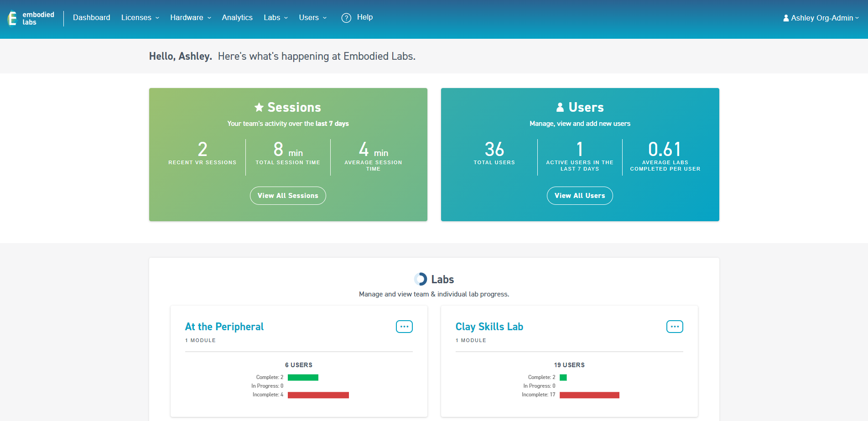The image size is (868, 421).
Task: Click the 4 min Average Session Time stat
Action: [x=373, y=156]
